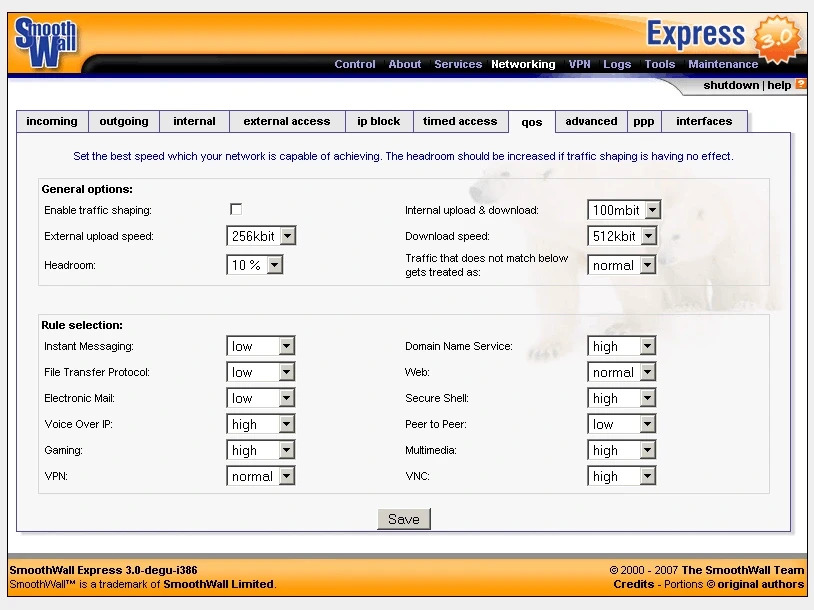
Task: Open External upload speed dropdown
Action: point(261,236)
